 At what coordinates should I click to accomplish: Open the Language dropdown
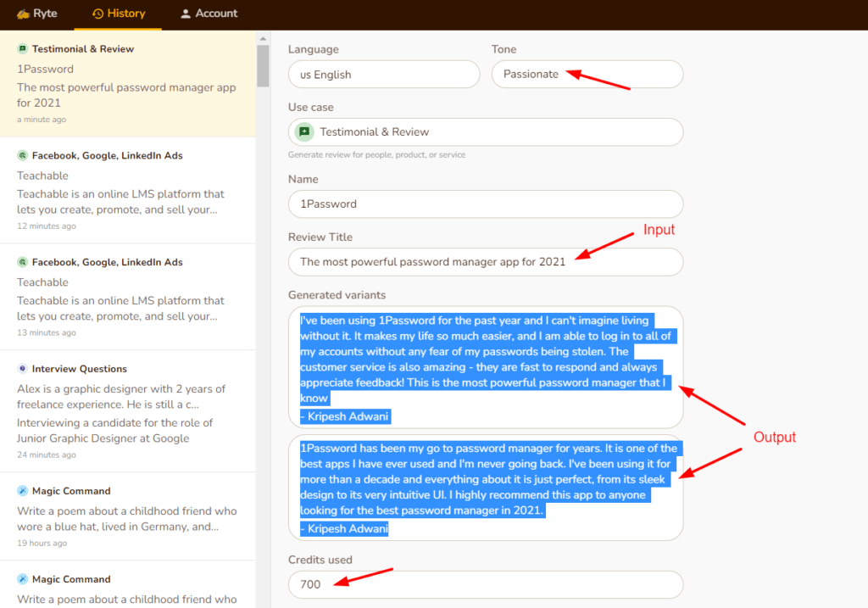[383, 75]
